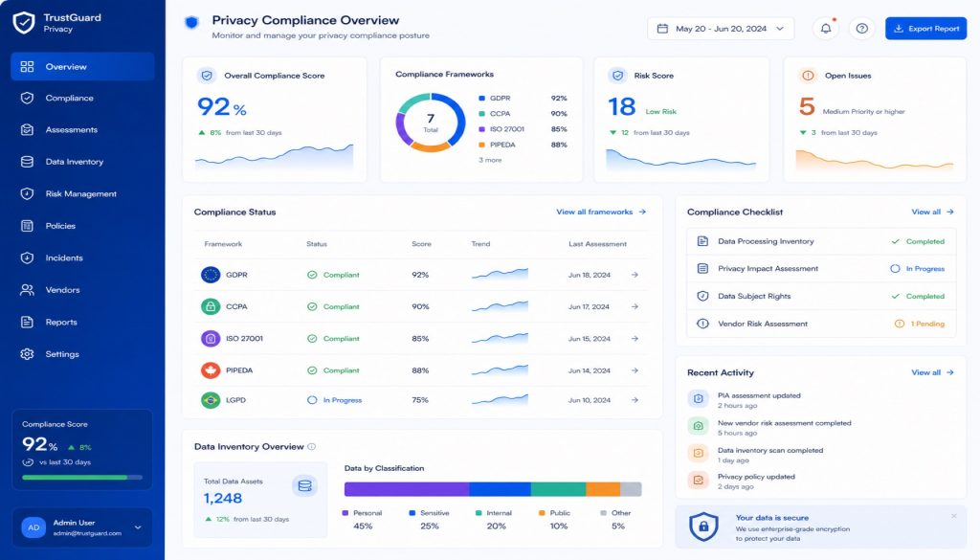Click View all in Recent Activity

coord(932,372)
